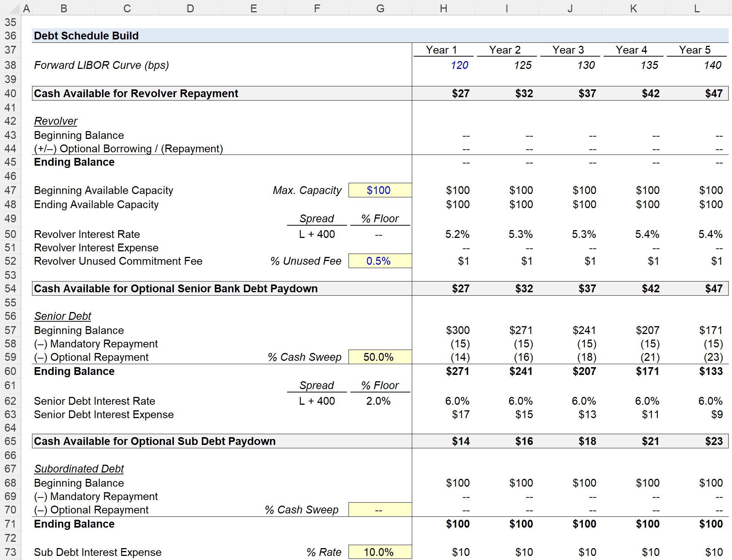Screen dimensions: 732x560
Task: Select the Subordinated Debt heading cell
Action: point(79,469)
